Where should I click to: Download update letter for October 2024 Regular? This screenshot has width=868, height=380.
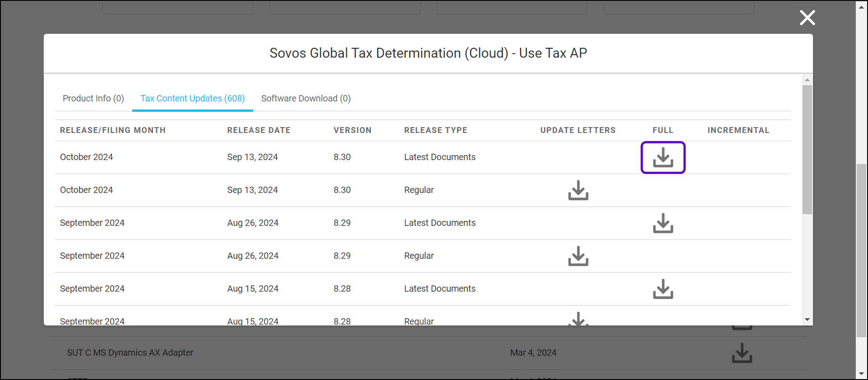[578, 191]
